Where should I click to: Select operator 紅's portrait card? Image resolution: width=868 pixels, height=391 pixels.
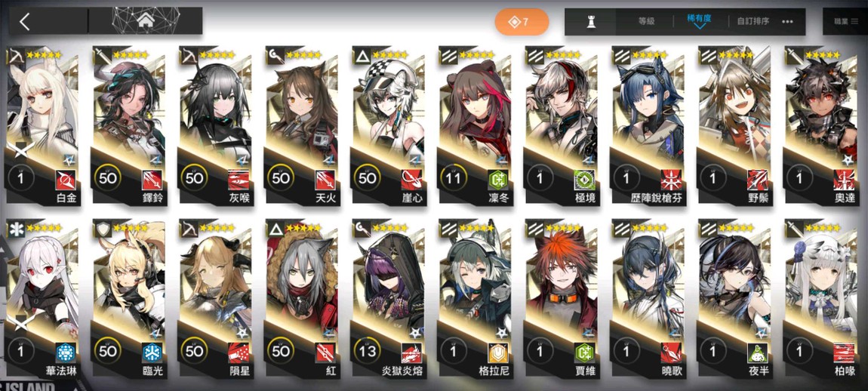302,299
